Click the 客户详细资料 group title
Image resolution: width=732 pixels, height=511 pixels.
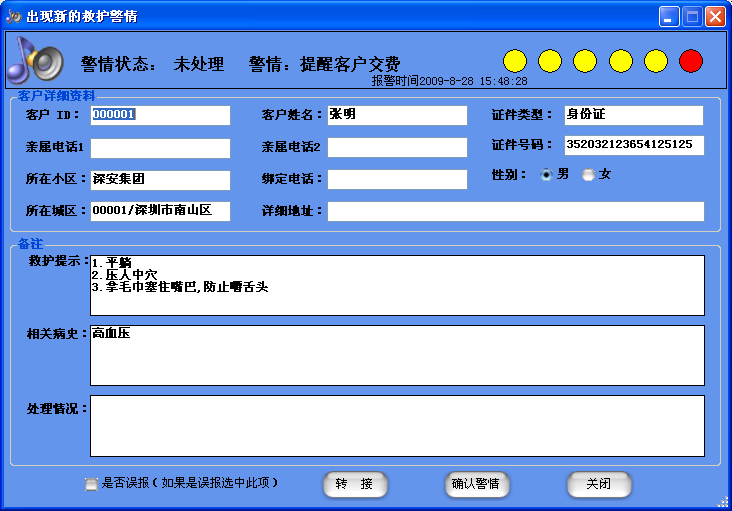(x=56, y=96)
